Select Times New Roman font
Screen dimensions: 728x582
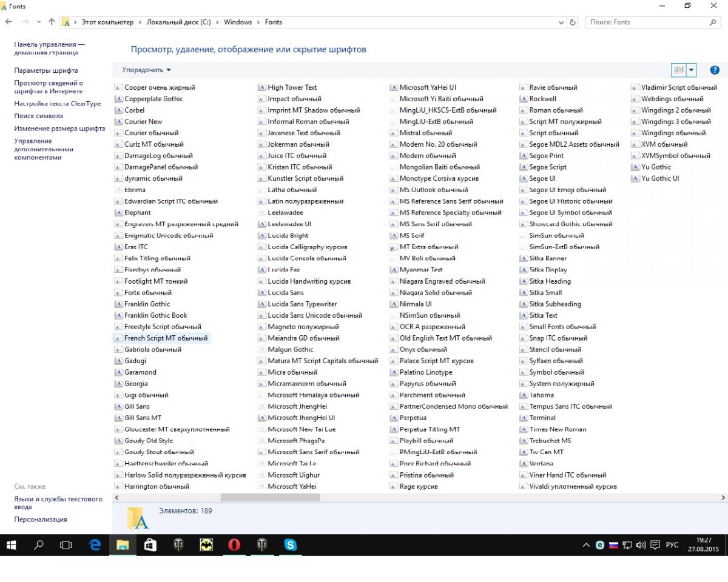553,429
